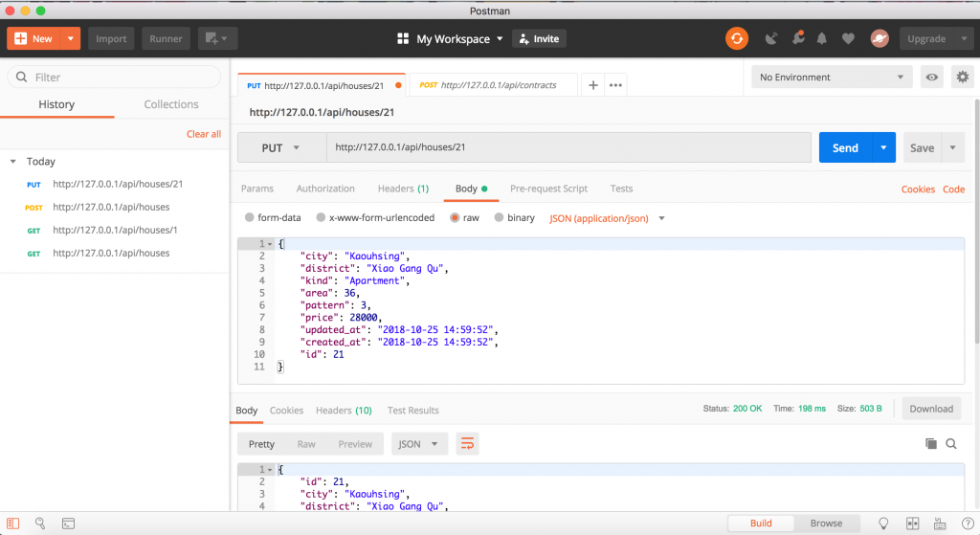Viewport: 980px width, 535px height.
Task: Click the plus icon on New button
Action: [x=21, y=38]
